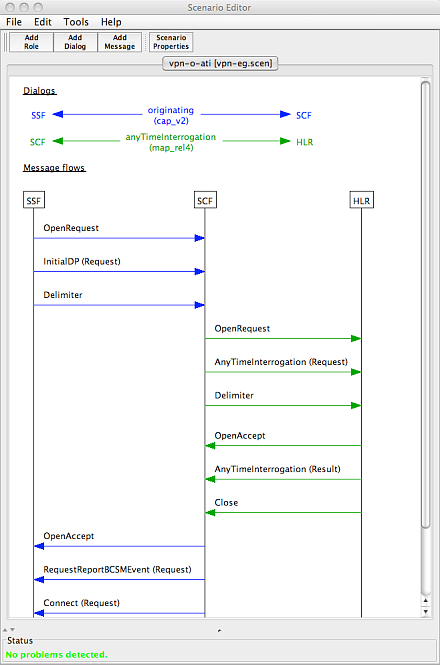The height and width of the screenshot is (665, 440).
Task: Select the RequestReportBCSMEvent (Request) message
Action: (x=119, y=579)
